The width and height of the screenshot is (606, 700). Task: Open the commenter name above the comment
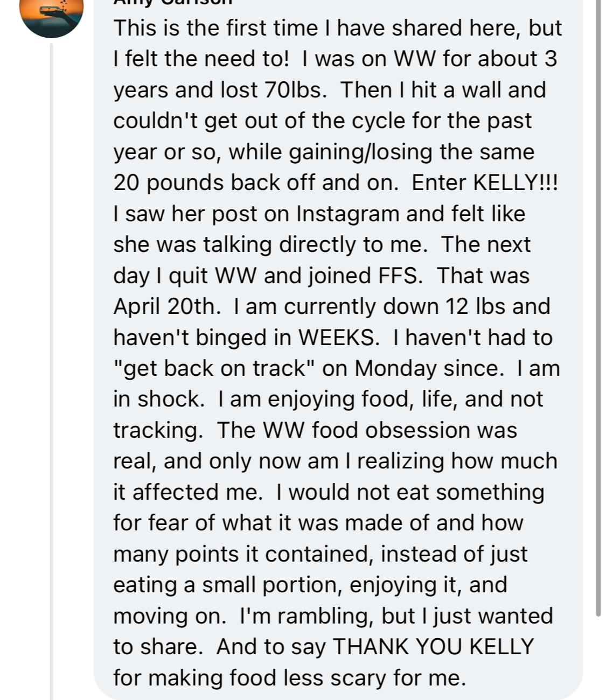(173, 2)
